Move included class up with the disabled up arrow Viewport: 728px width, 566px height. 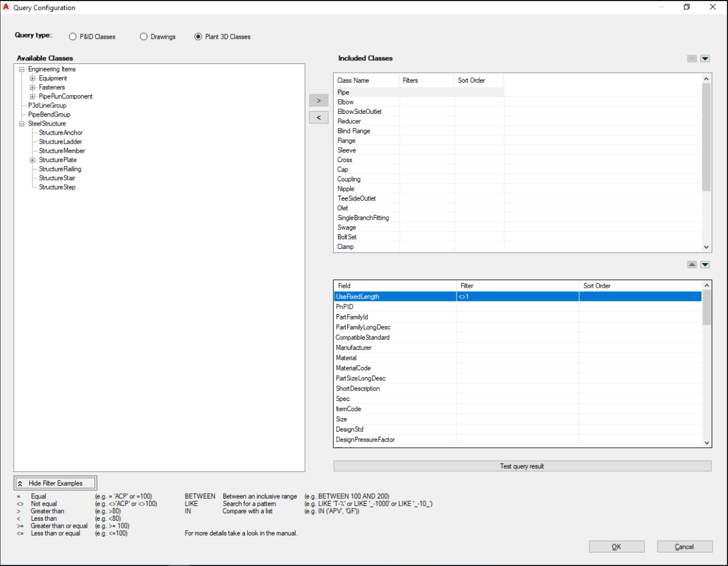pos(692,59)
